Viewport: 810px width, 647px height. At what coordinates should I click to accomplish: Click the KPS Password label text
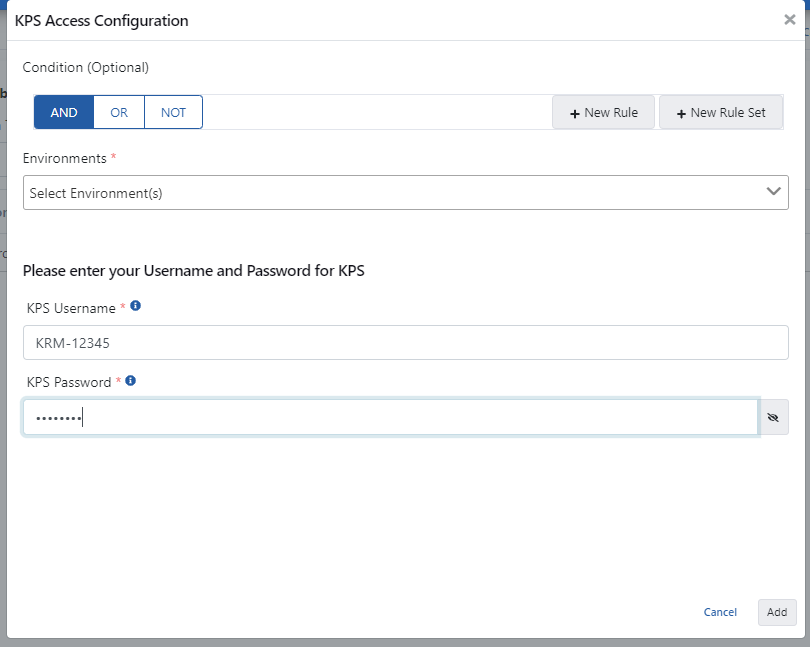[68, 382]
